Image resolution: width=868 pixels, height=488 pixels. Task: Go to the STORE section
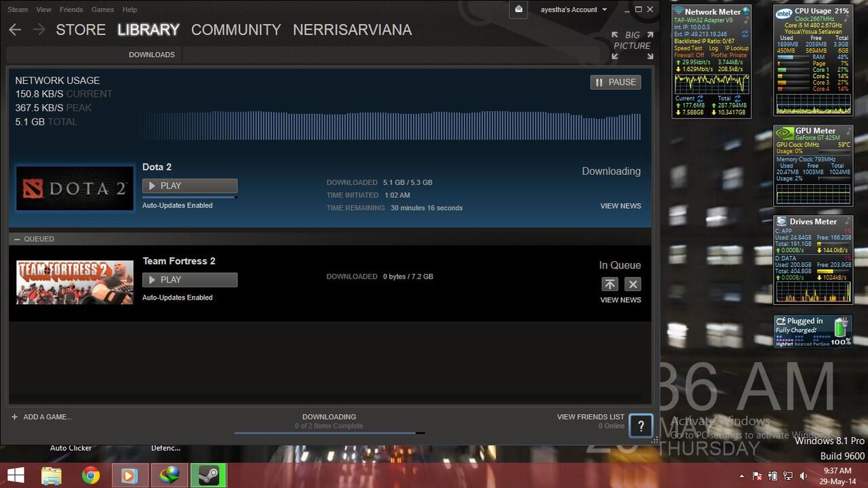tap(81, 30)
